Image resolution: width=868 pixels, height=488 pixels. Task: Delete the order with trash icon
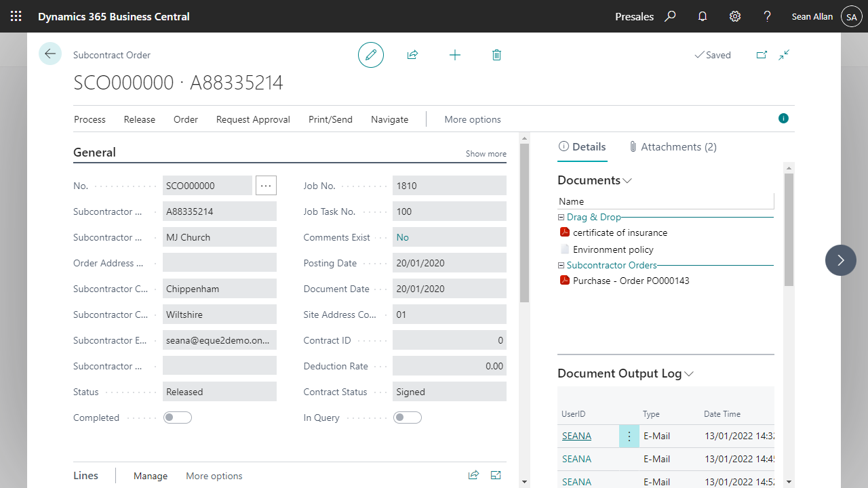point(496,55)
